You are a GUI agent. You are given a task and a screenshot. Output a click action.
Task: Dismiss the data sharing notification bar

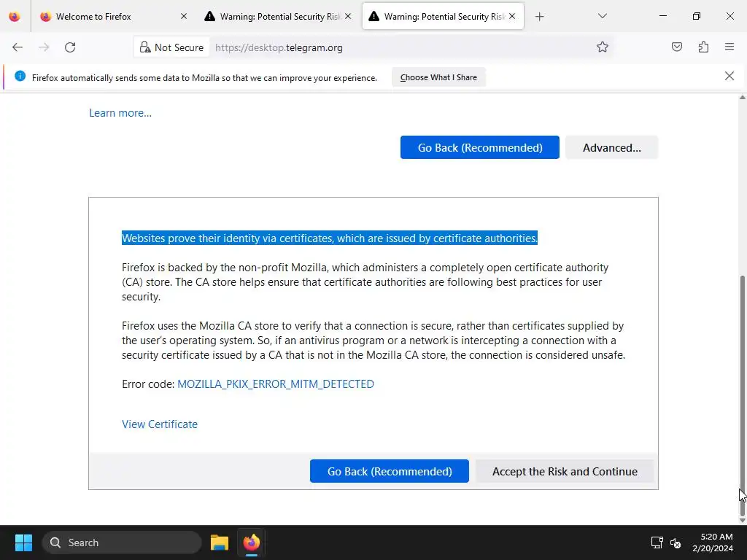pos(729,76)
